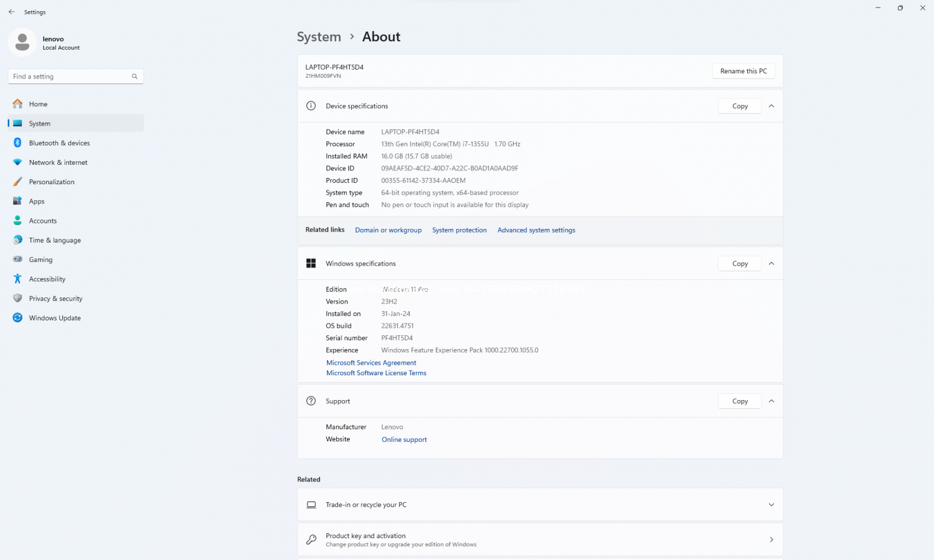
Task: Click the Local Account label
Action: [x=61, y=48]
